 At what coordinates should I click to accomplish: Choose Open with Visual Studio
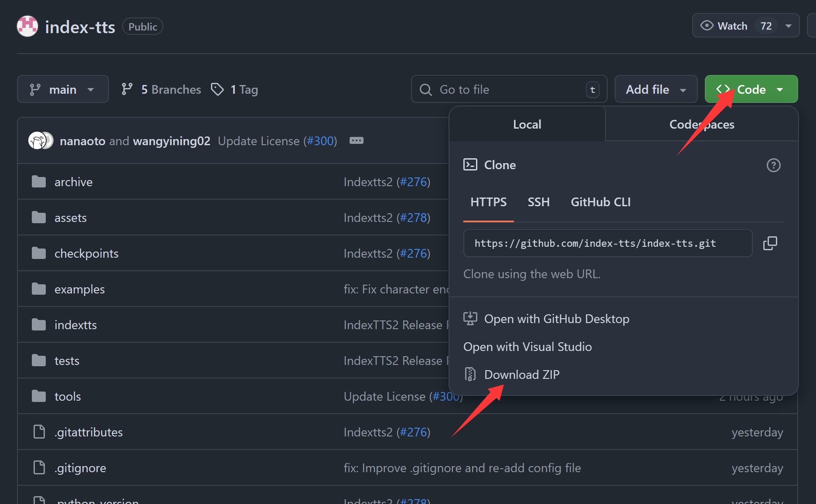click(x=527, y=347)
